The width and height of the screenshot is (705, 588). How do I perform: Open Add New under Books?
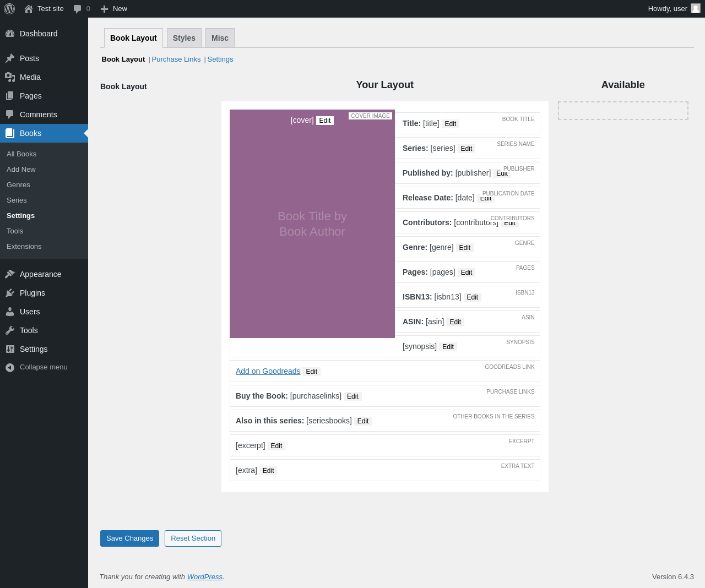pyautogui.click(x=21, y=170)
